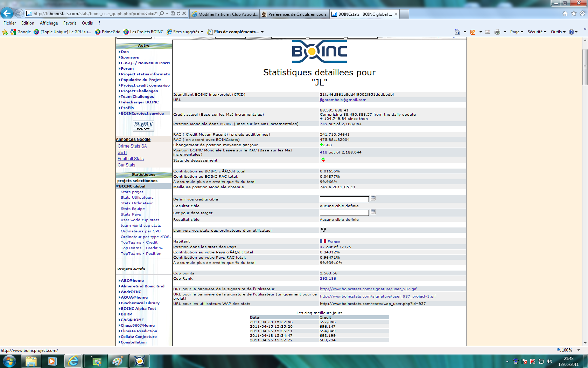Open the top-right Home house icon
This screenshot has width=588, height=368.
click(x=565, y=14)
